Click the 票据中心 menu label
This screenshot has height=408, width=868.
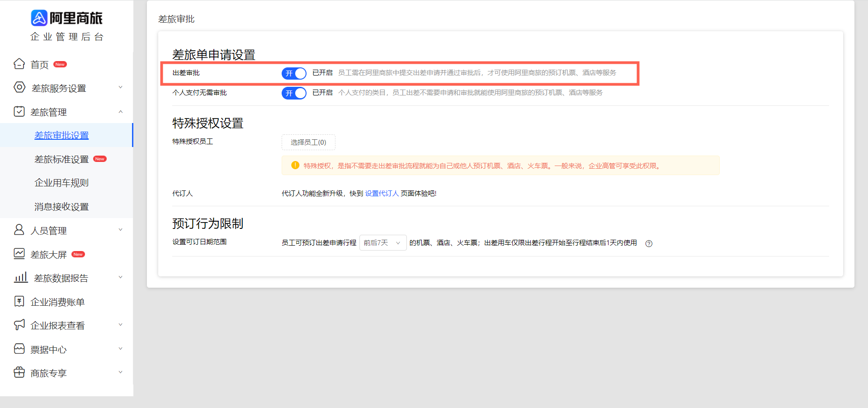(48, 350)
